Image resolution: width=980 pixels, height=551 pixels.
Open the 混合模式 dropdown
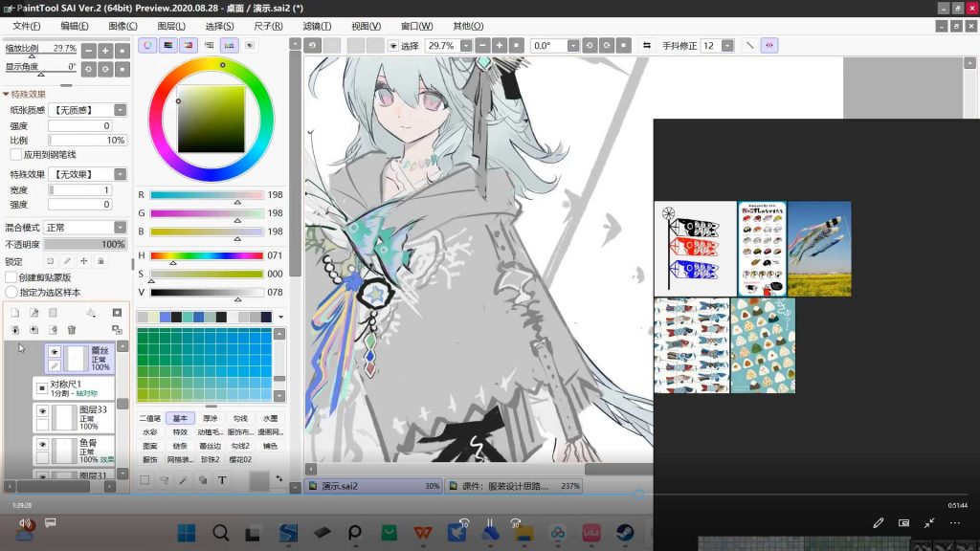120,228
